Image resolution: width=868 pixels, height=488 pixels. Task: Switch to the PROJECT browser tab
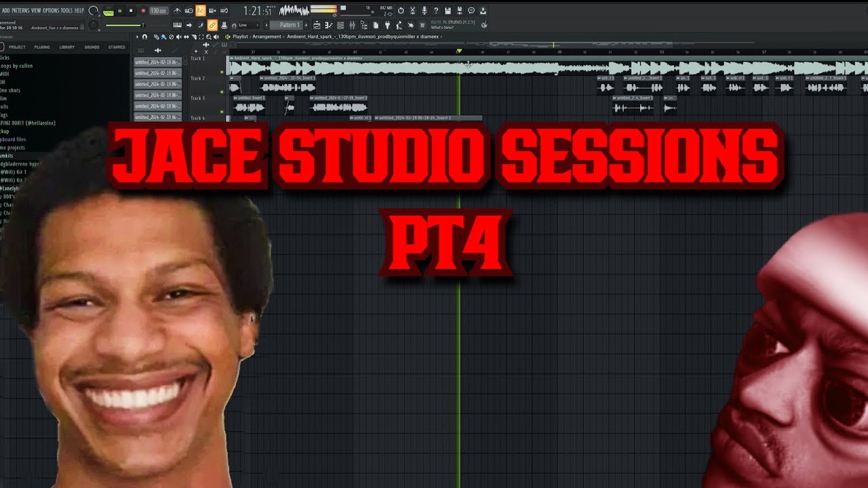click(x=17, y=47)
